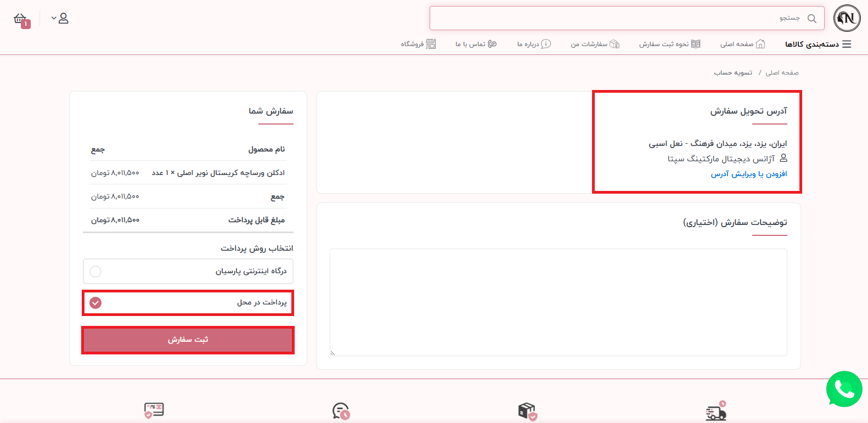868x423 pixels.
Task: Open نحوه ثبت سفارش menu item
Action: point(664,44)
